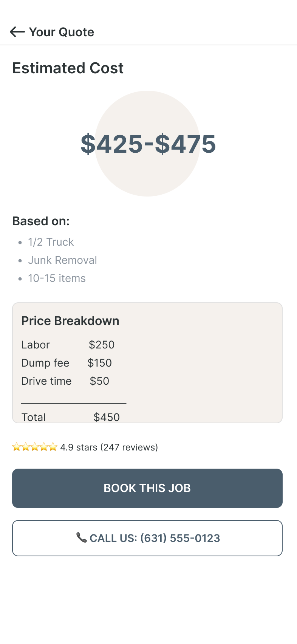Tap the CALL US phone number text

pos(155,538)
